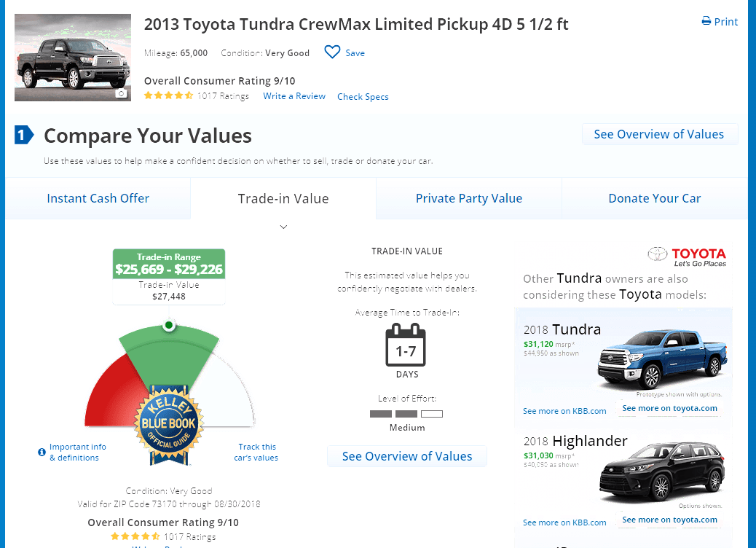The height and width of the screenshot is (548, 756).
Task: Click the Kelley Blue Book badge
Action: pos(169,425)
